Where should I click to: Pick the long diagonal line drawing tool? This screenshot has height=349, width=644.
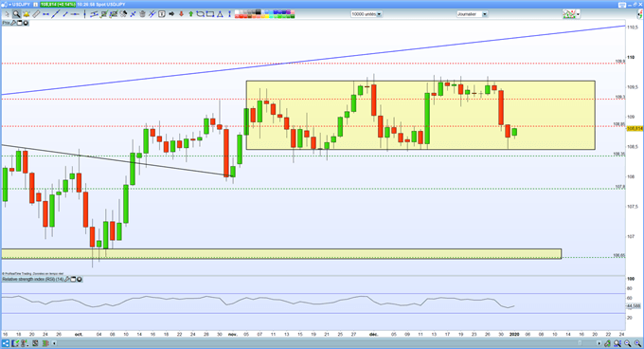[x=56, y=14]
